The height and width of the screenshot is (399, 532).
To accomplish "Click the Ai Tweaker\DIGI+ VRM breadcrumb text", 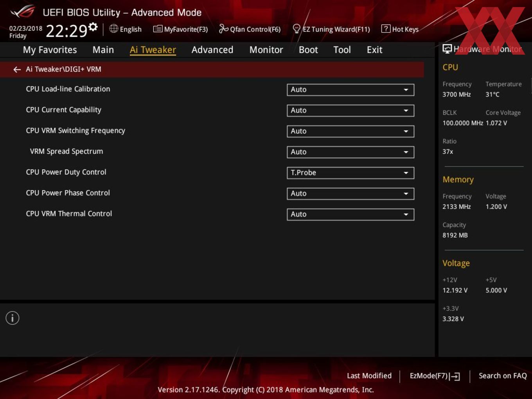I will [x=63, y=69].
